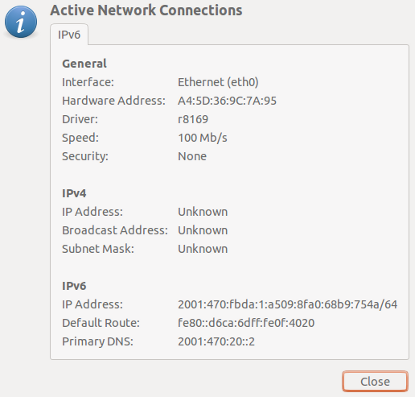The image size is (415, 397).
Task: Select the IPv6 tab
Action: [x=69, y=34]
